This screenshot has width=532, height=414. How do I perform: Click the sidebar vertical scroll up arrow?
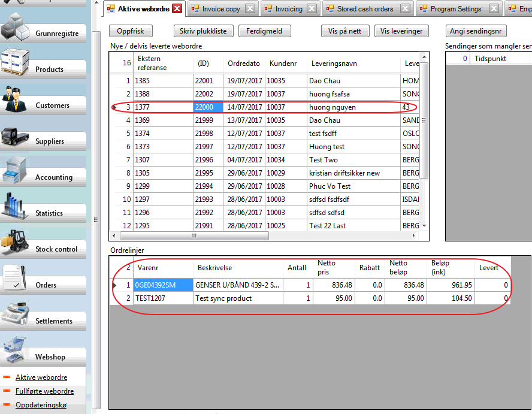[96, 3]
